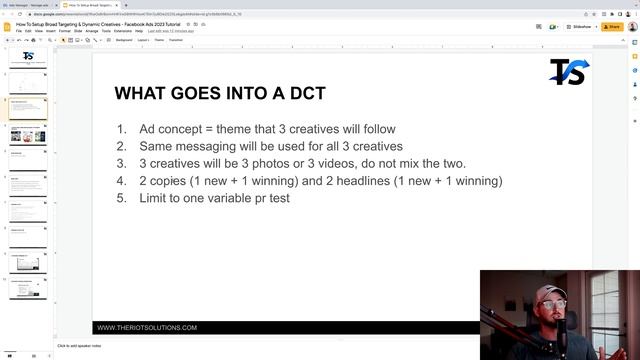Image resolution: width=640 pixels, height=360 pixels.
Task: Open the Help menu
Action: point(139,31)
